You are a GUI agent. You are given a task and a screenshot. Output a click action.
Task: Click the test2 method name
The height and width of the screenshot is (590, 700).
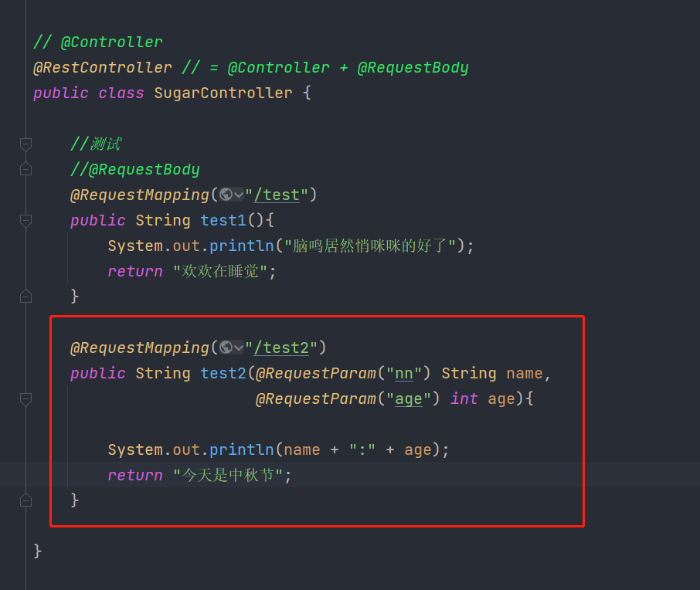click(x=223, y=373)
